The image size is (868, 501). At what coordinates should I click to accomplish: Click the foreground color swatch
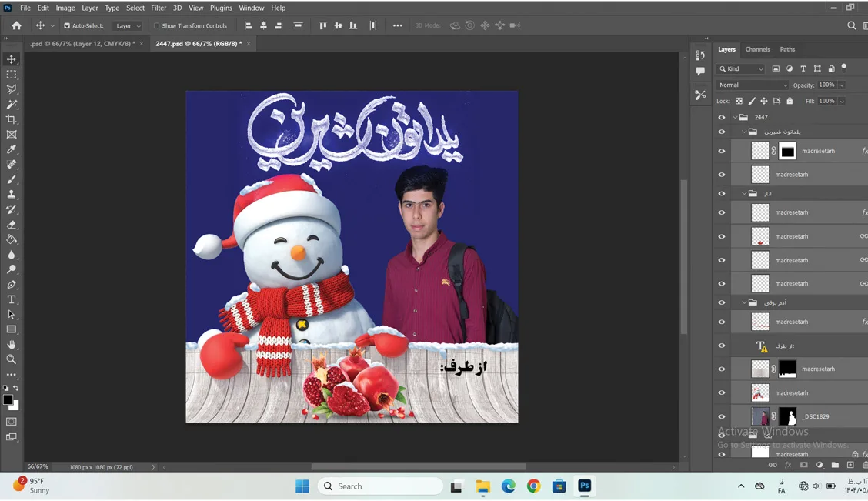(x=8, y=399)
